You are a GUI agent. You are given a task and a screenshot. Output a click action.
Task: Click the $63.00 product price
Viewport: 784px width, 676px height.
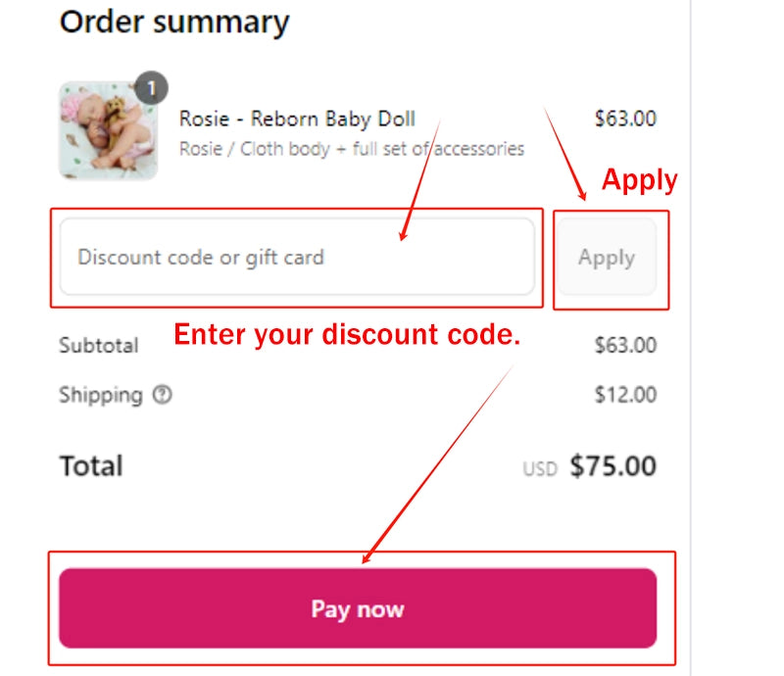click(x=625, y=120)
